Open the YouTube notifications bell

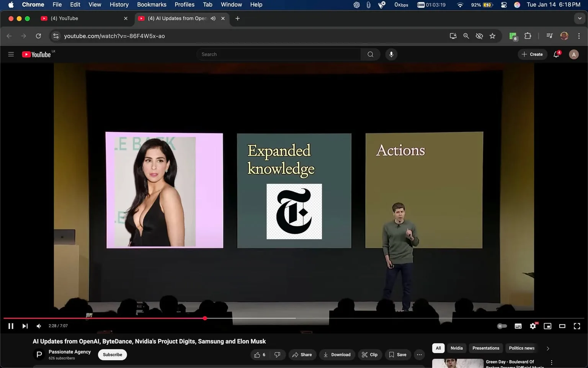[556, 54]
